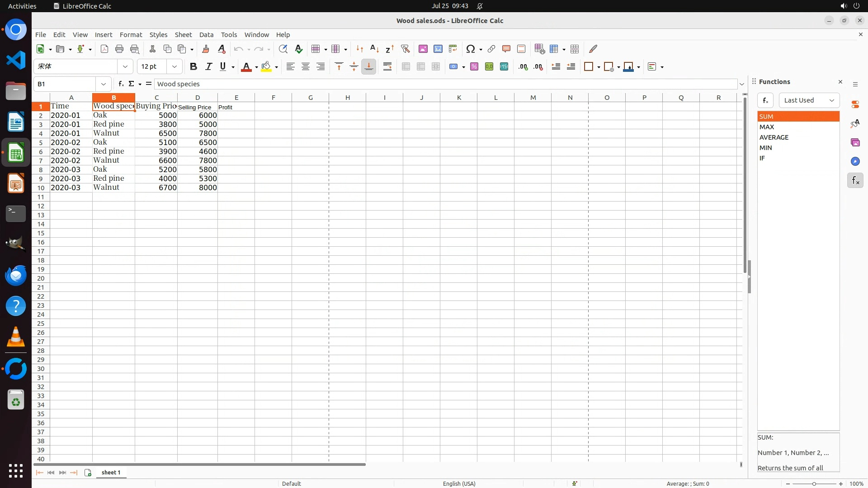Expand the font size dropdown

click(175, 66)
